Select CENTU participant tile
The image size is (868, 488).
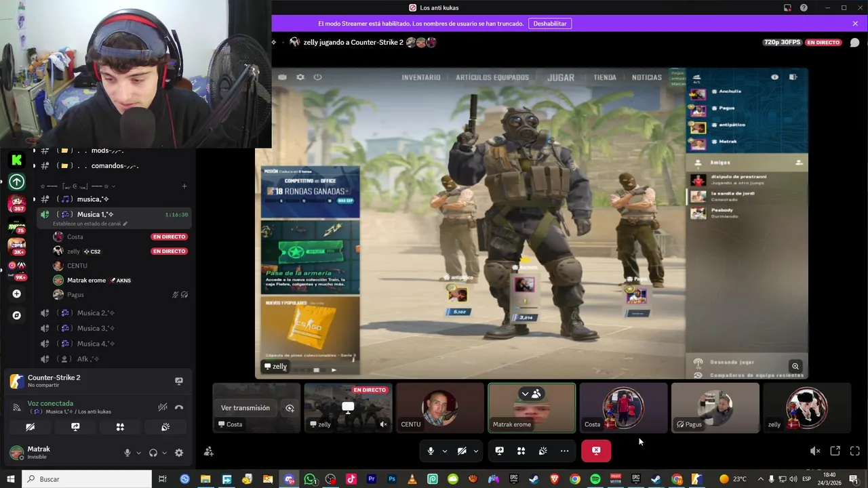click(x=440, y=407)
